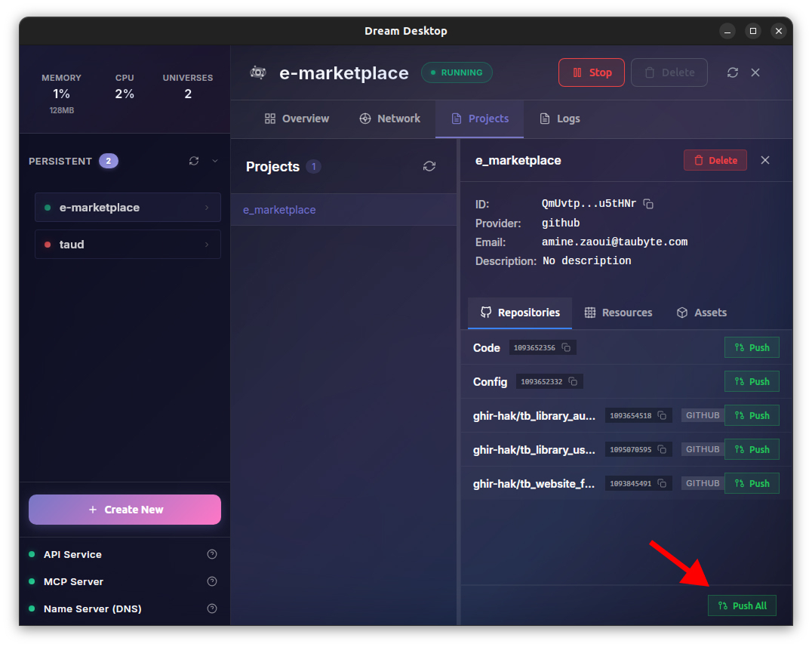812x647 pixels.
Task: Select the e-marketplace universe in sidebar
Action: [128, 207]
